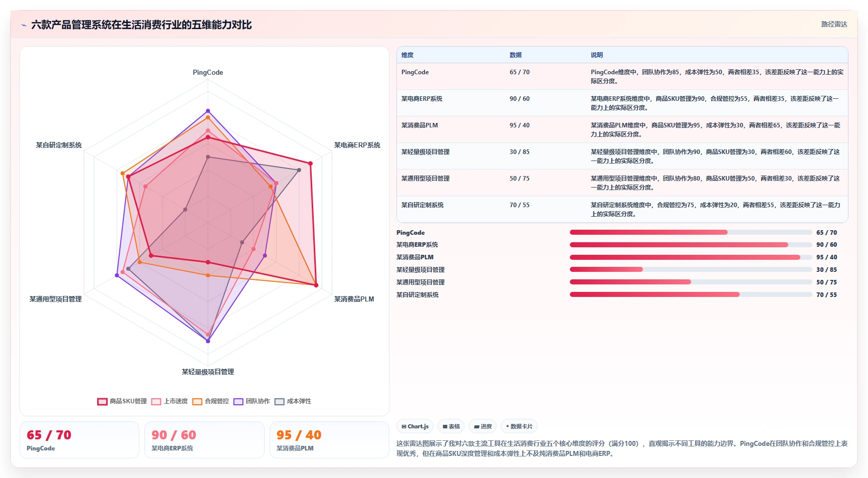Toggle the 团队协作 legend item
This screenshot has height=478, width=868.
pos(252,401)
